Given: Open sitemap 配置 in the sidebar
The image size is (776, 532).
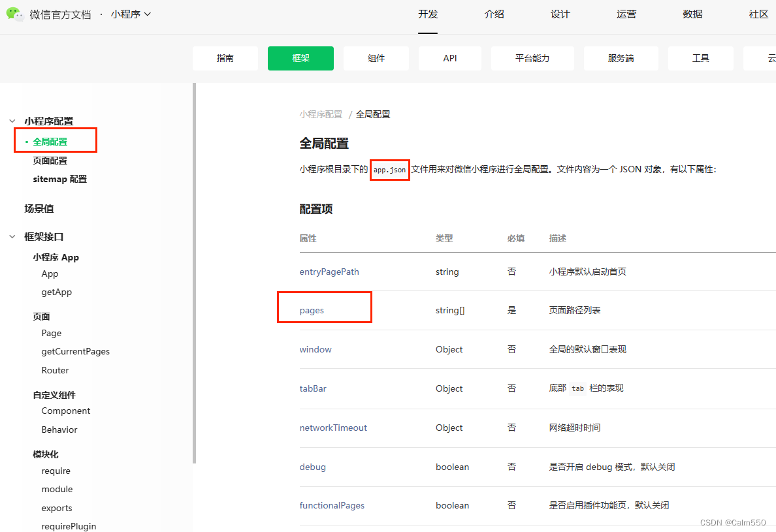Looking at the screenshot, I should click(x=60, y=179).
